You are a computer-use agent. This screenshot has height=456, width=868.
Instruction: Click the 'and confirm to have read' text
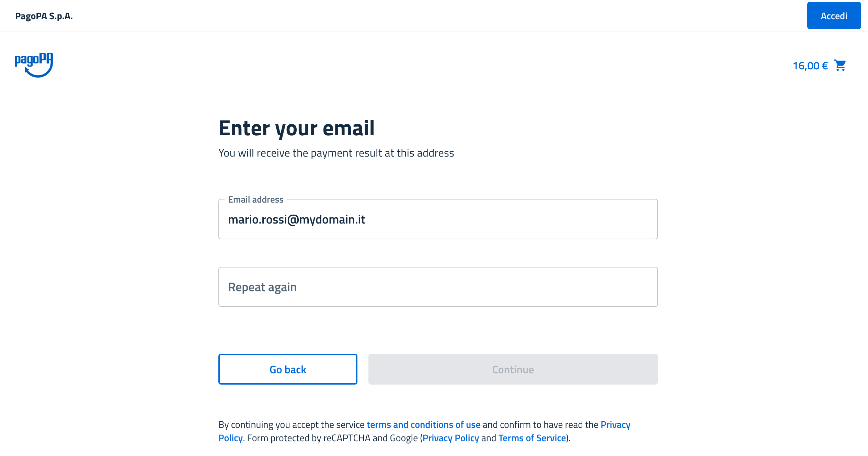coord(540,425)
